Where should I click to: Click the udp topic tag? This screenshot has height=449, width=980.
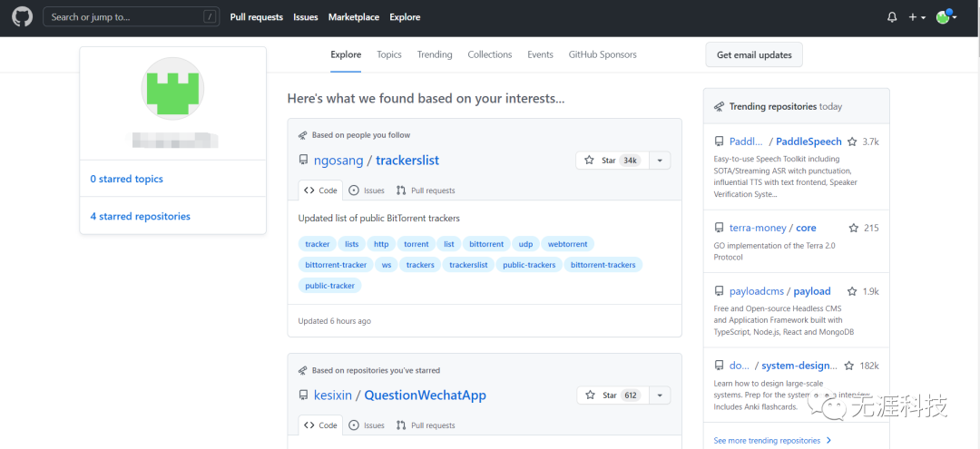pyautogui.click(x=525, y=244)
